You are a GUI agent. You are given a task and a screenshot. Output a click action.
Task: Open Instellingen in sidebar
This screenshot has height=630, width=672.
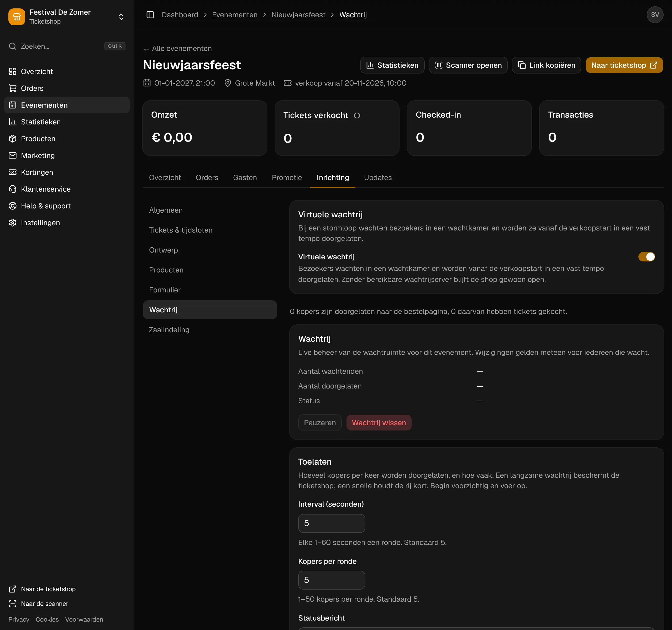coord(67,223)
